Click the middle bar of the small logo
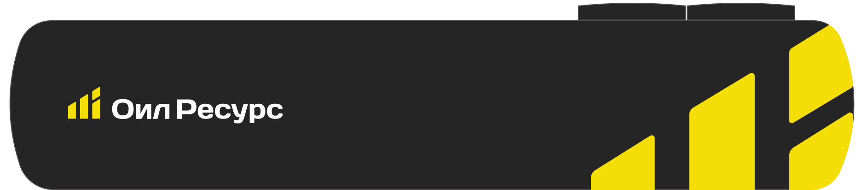The width and height of the screenshot is (868, 190). tap(84, 107)
